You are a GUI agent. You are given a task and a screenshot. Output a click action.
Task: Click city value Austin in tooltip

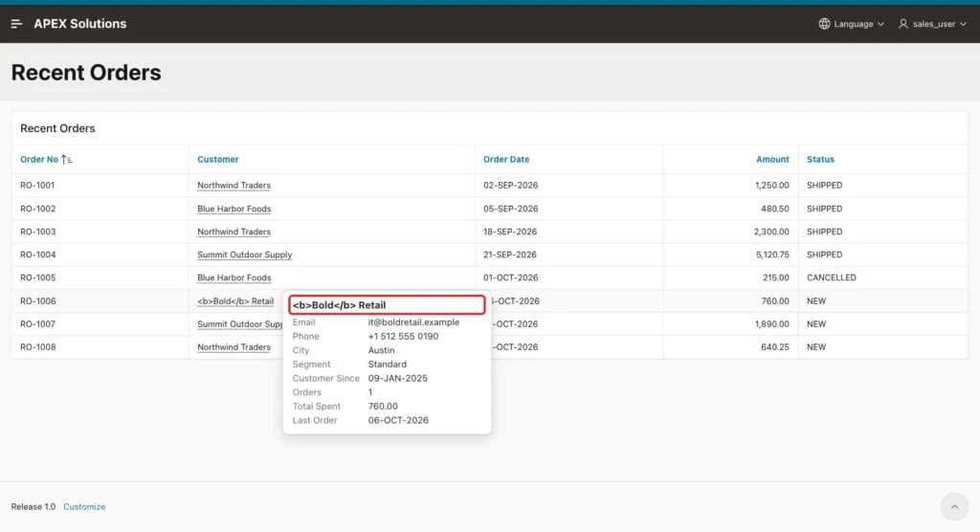pyautogui.click(x=381, y=350)
